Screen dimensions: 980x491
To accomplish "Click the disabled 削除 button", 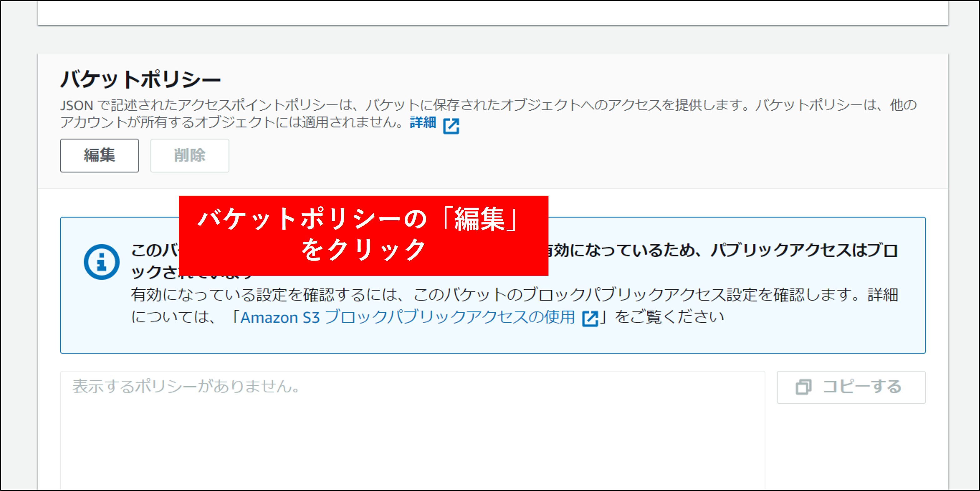I will click(x=189, y=156).
